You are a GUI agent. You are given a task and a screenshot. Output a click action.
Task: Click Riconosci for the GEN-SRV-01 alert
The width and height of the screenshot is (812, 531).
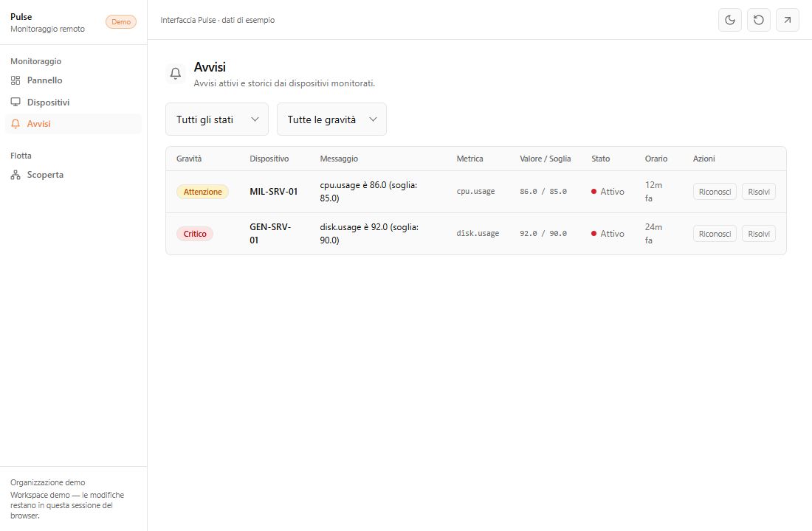click(715, 234)
